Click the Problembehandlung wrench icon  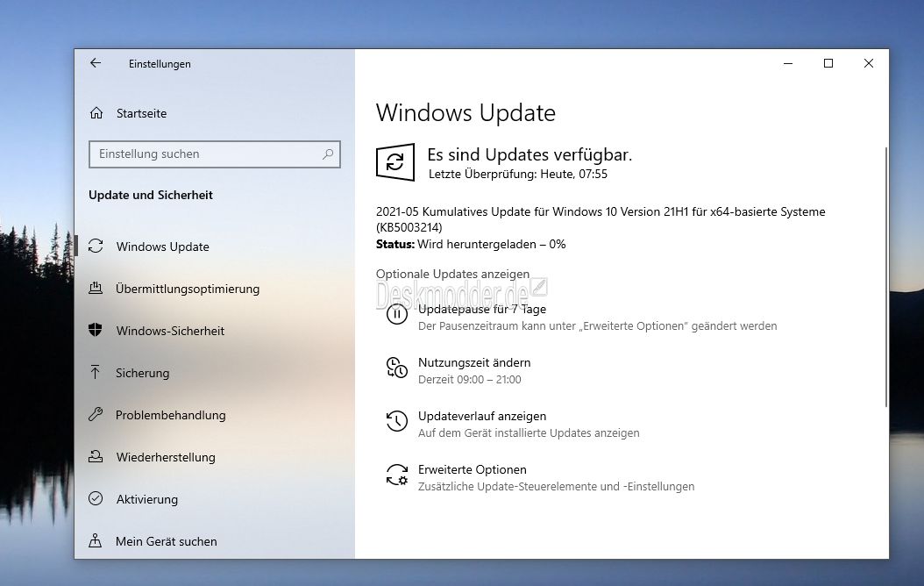[x=96, y=414]
